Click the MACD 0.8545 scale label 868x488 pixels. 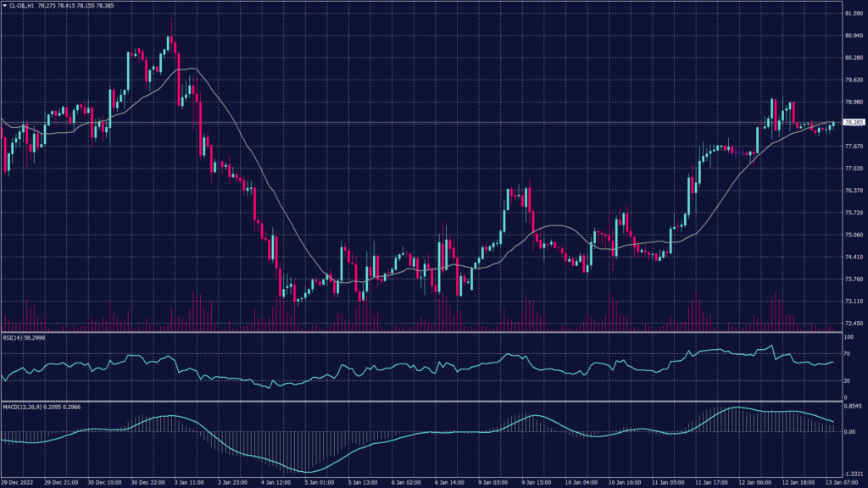pyautogui.click(x=852, y=408)
